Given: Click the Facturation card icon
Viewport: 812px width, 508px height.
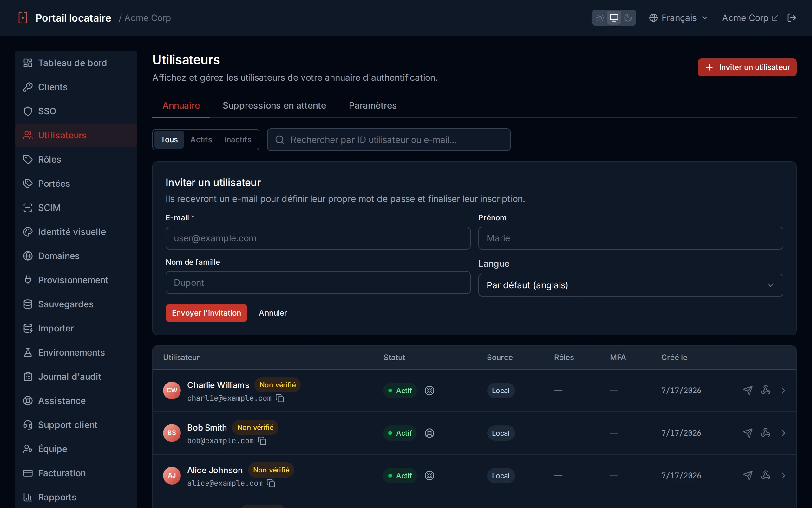Looking at the screenshot, I should [28, 473].
